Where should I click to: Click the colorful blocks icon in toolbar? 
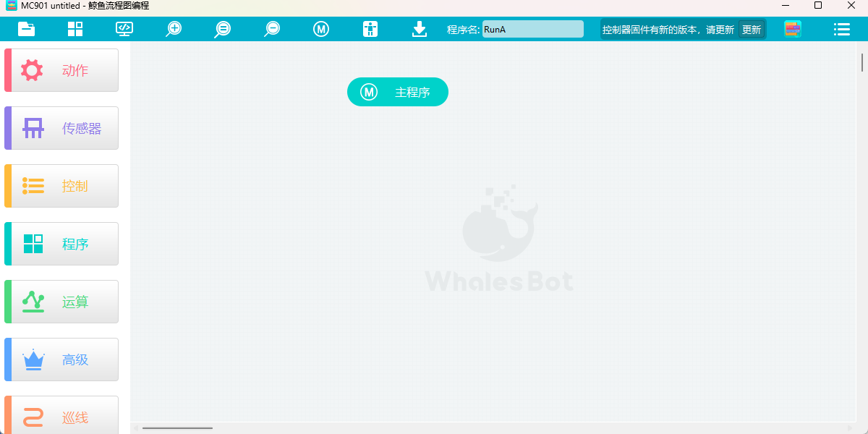point(793,29)
